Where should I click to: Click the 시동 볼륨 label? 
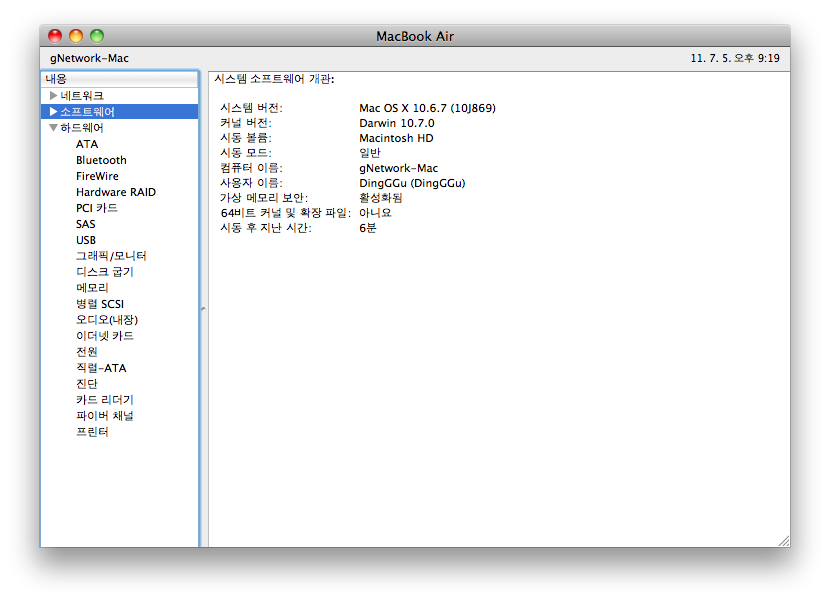pos(246,138)
